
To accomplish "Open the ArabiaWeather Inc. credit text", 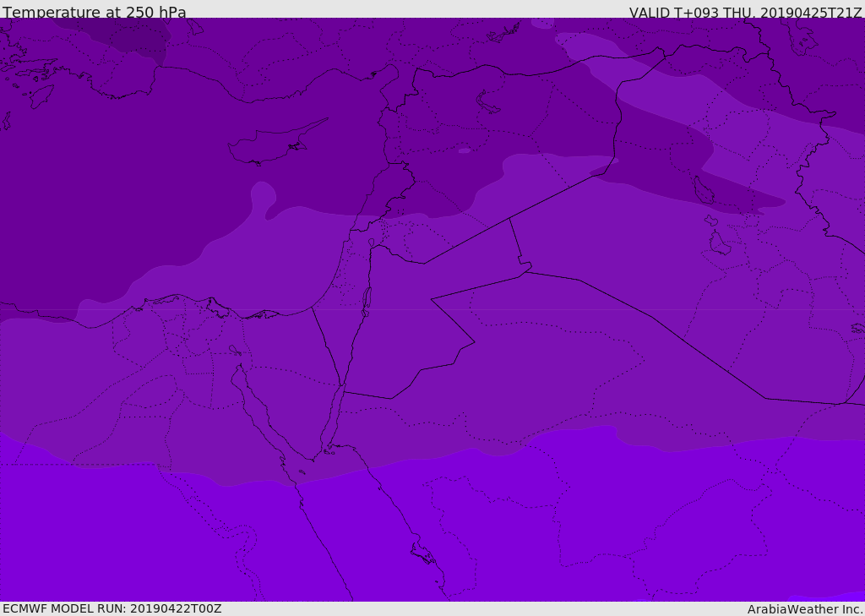I will (805, 609).
